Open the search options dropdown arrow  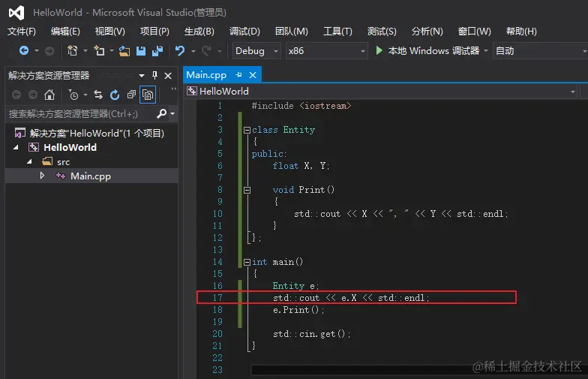(x=172, y=113)
